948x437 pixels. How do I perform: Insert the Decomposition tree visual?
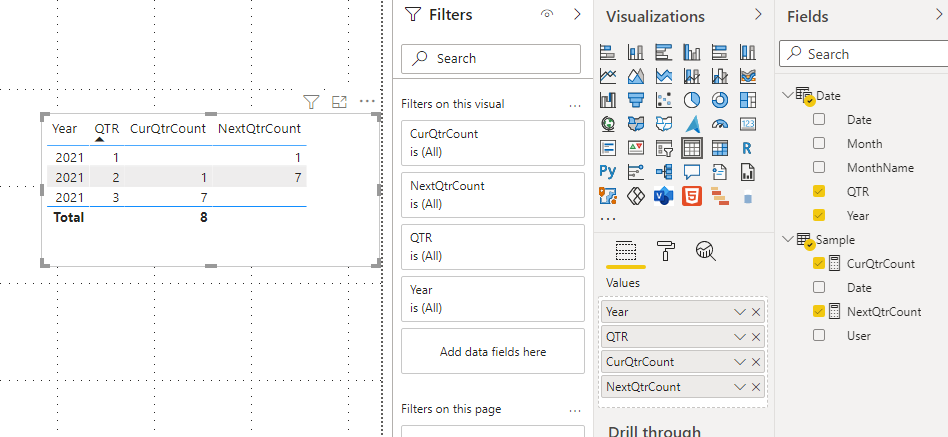664,172
